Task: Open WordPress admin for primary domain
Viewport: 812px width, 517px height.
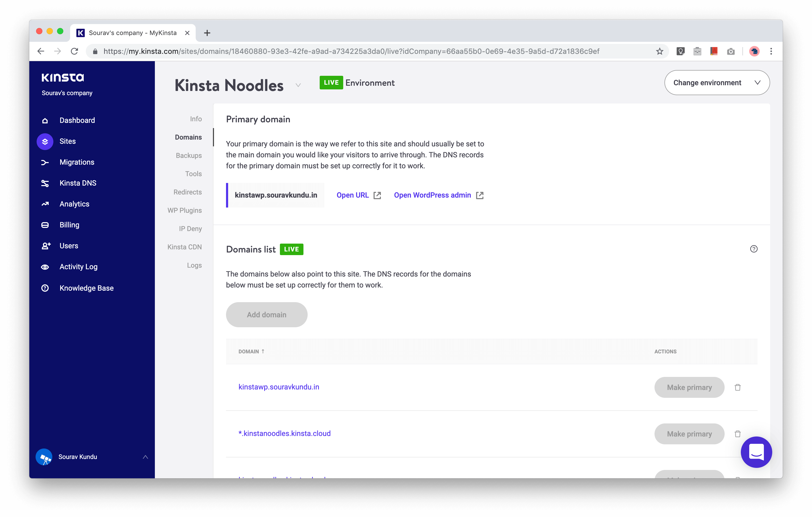Action: (x=438, y=195)
